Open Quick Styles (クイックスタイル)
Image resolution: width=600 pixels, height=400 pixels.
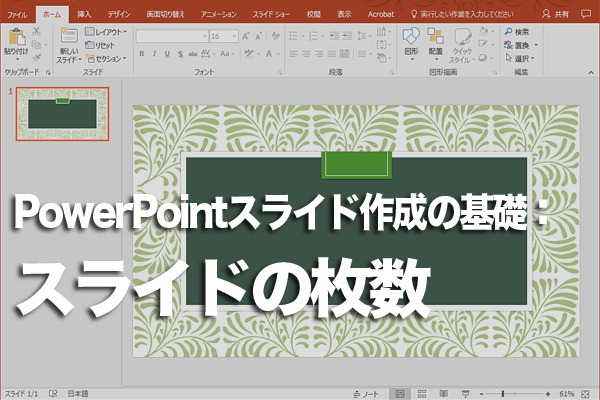click(x=462, y=45)
